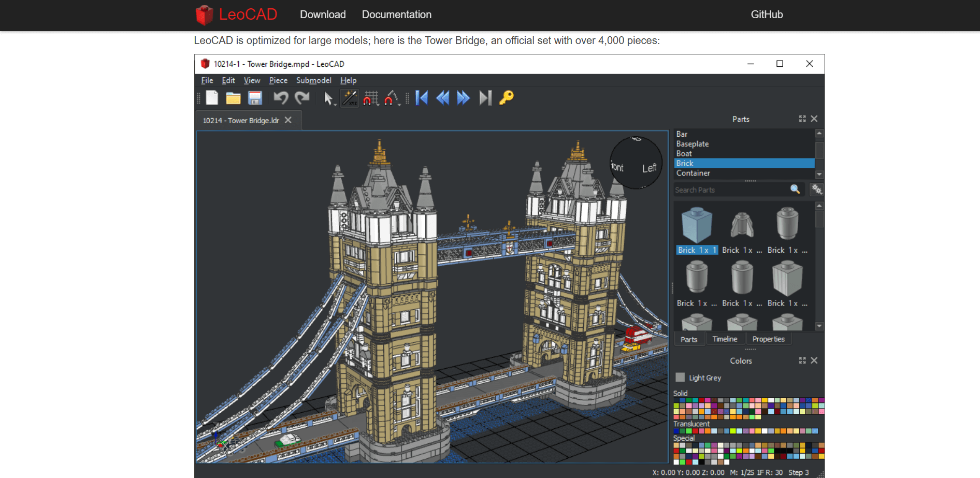Click the Front face of the view sphere
This screenshot has width=980, height=478.
617,167
